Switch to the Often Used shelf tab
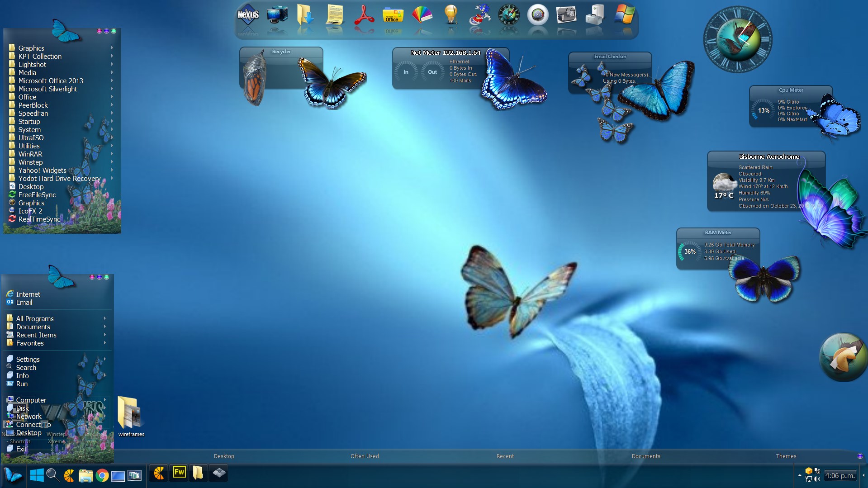The width and height of the screenshot is (868, 488). (365, 456)
